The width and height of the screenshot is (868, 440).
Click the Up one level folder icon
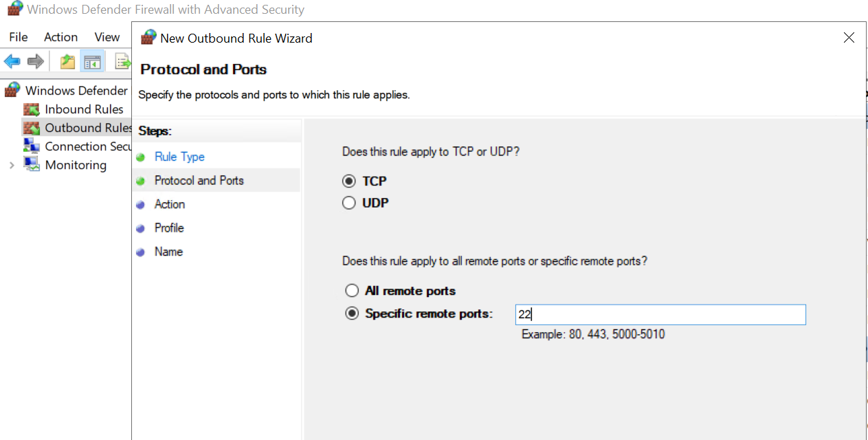(67, 62)
